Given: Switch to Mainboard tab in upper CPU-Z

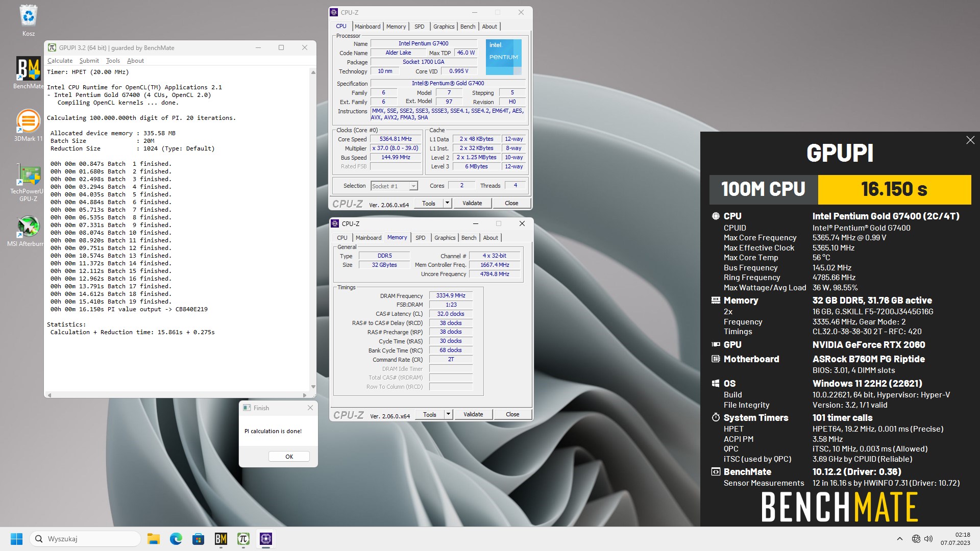Looking at the screenshot, I should [367, 27].
